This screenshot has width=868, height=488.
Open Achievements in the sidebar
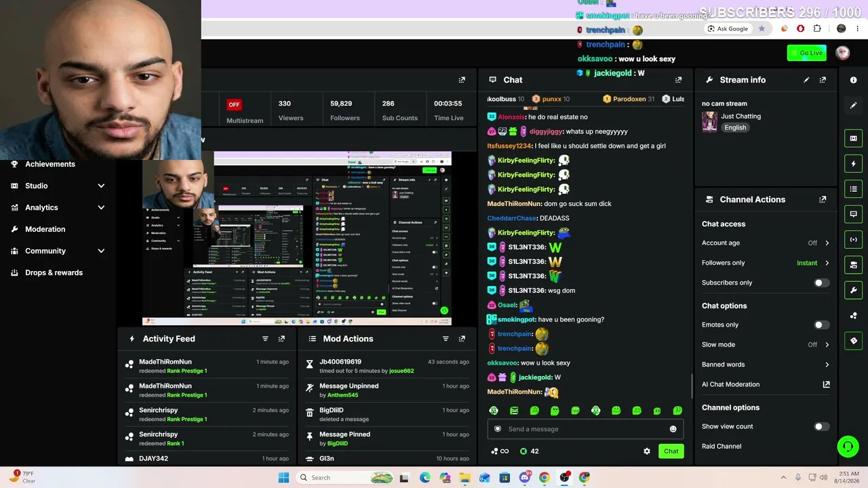coord(50,164)
